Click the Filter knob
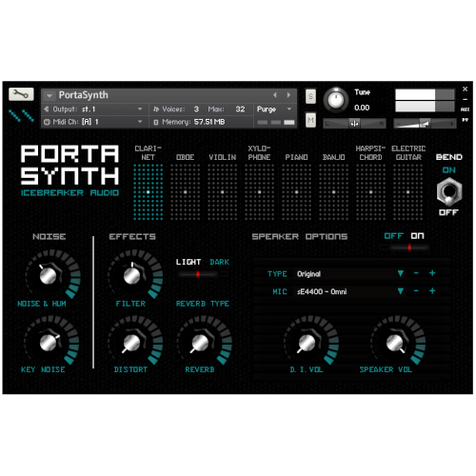The image size is (476, 476). pyautogui.click(x=132, y=275)
